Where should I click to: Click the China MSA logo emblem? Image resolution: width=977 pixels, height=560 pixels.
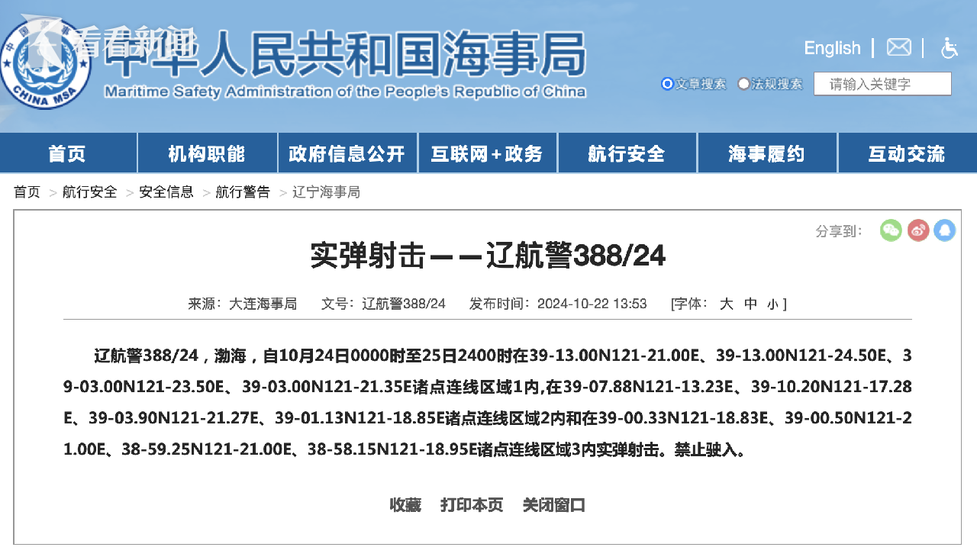click(x=44, y=64)
